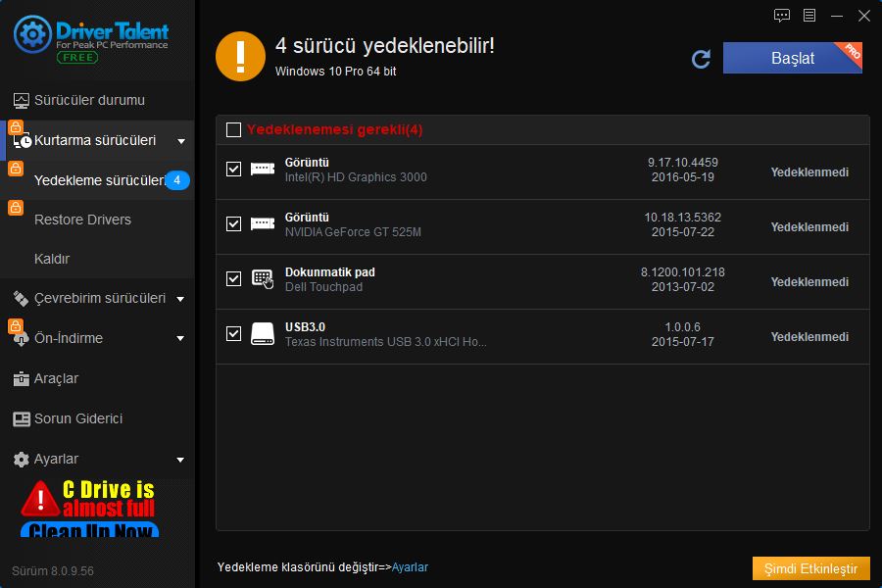The height and width of the screenshot is (588, 882).
Task: Minimize the Driver Talent window
Action: [x=837, y=16]
